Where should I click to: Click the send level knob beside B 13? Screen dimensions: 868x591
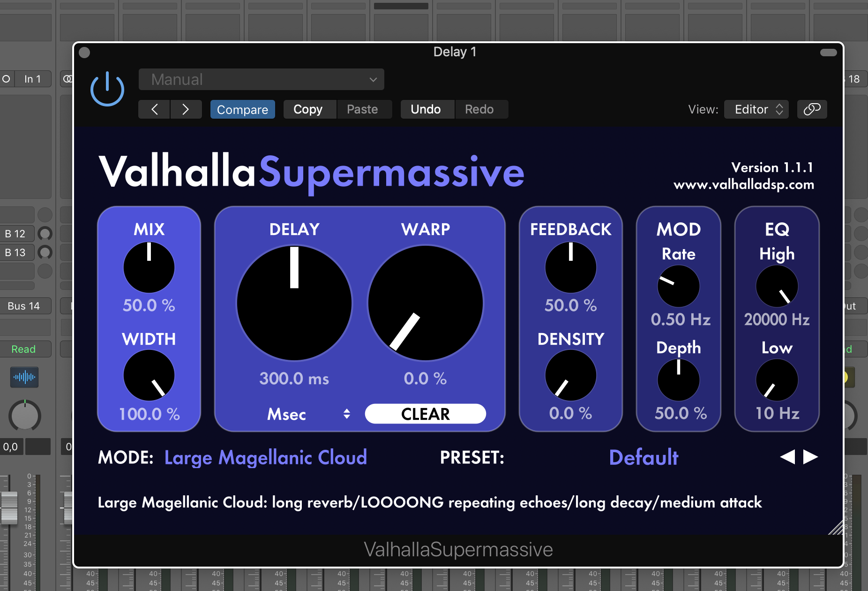[x=45, y=252]
